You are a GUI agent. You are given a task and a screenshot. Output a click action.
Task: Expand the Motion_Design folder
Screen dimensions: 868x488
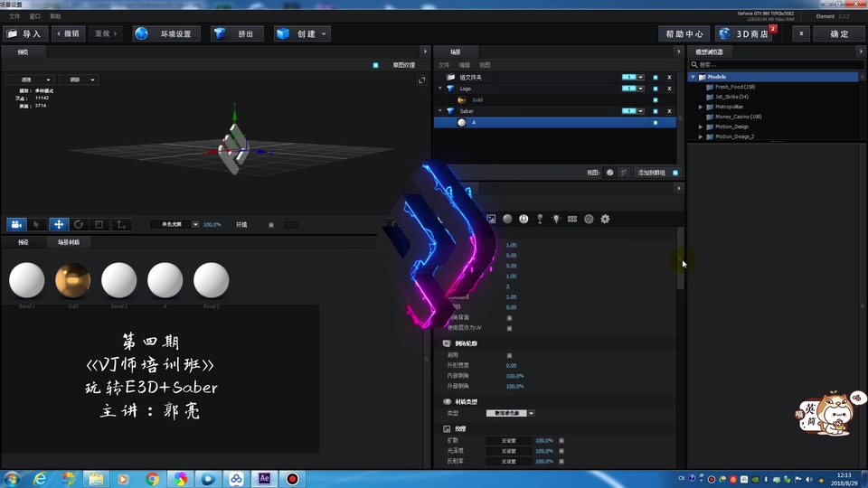coord(701,127)
